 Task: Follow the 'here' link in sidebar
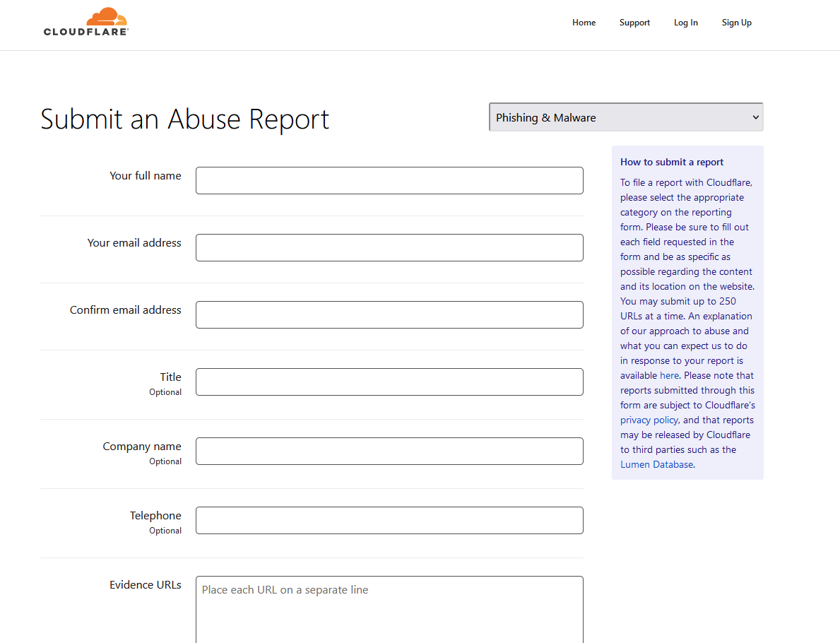[669, 376]
